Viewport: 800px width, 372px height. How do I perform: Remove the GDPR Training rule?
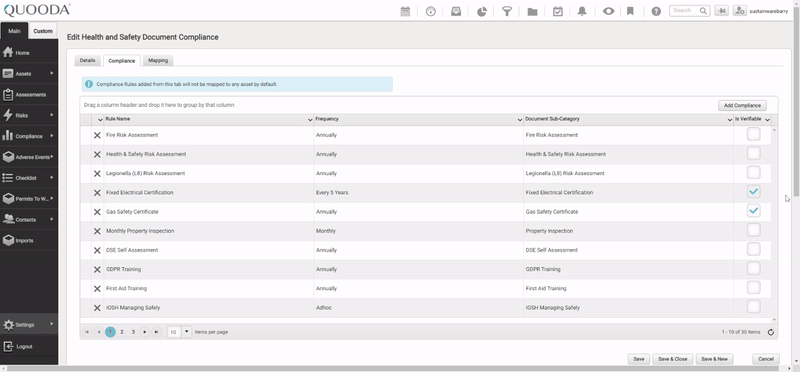coord(97,269)
